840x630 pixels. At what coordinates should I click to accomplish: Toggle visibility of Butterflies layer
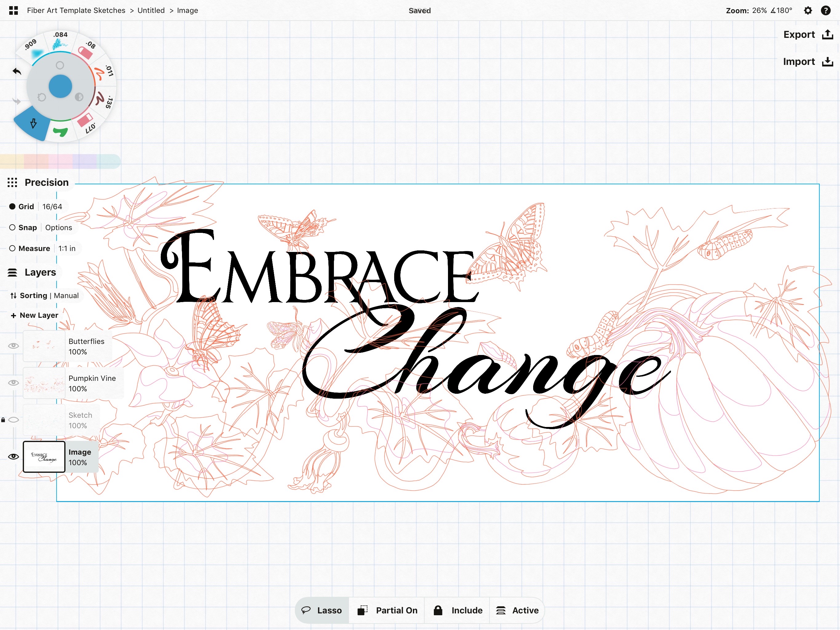(14, 346)
